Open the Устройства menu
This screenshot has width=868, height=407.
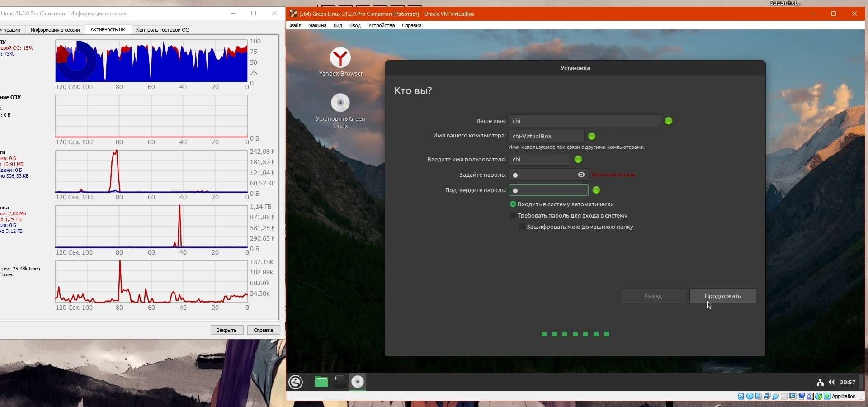click(x=382, y=25)
